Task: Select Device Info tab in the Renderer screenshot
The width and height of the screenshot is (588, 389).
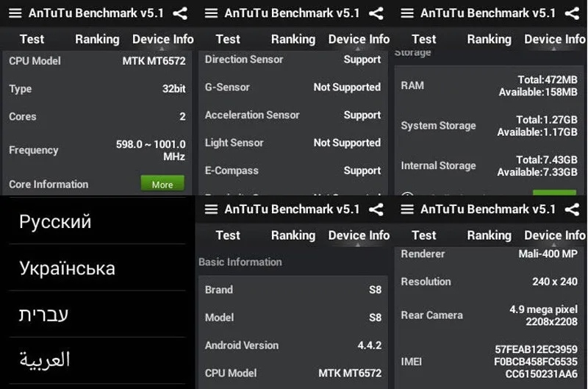Action: 555,235
